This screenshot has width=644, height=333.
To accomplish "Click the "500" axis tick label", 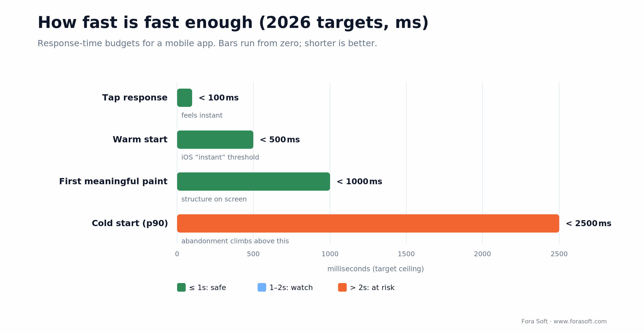I will point(253,254).
